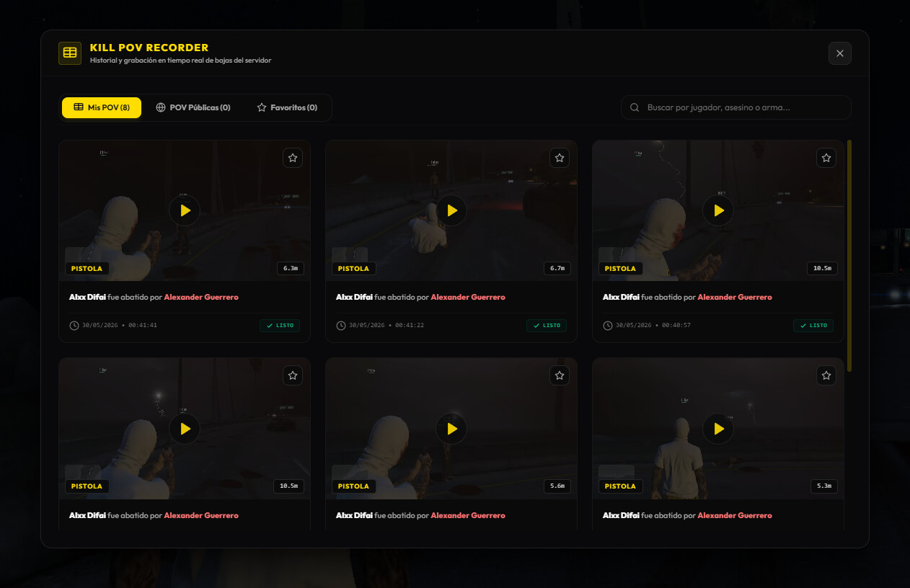
Task: Play the clip recorded at 00:40:57
Action: (718, 210)
